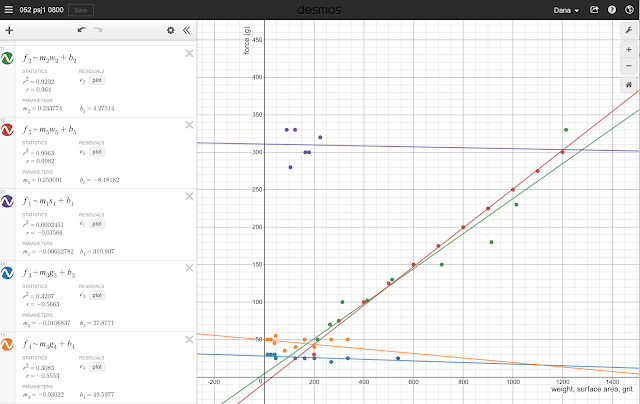Delete the f2 regression expression
Viewport: 640px width, 404px height.
(189, 53)
